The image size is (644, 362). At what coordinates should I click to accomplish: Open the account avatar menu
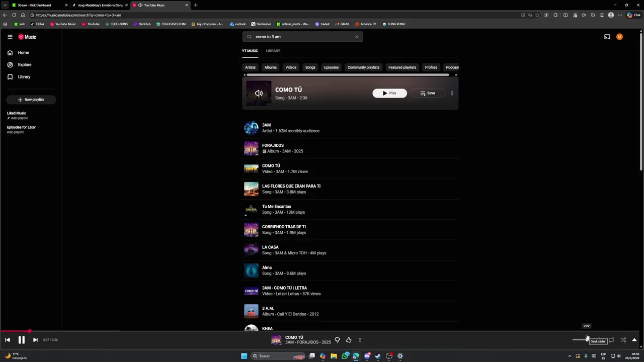619,37
